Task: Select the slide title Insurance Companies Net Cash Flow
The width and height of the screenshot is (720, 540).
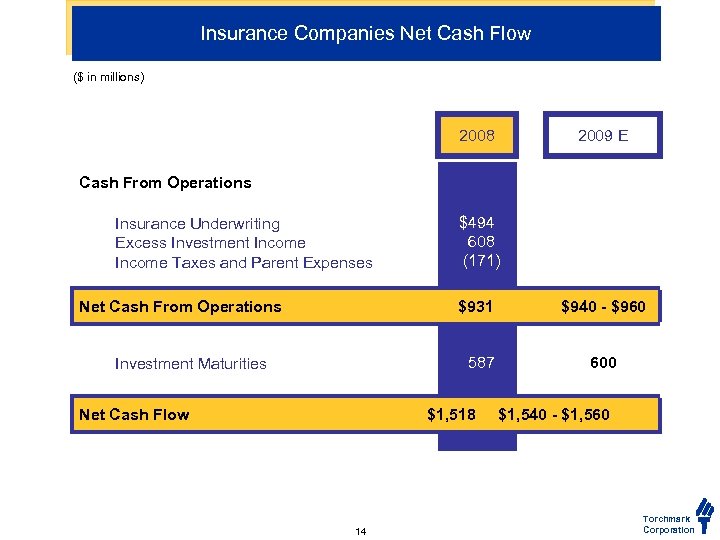Action: tap(365, 34)
